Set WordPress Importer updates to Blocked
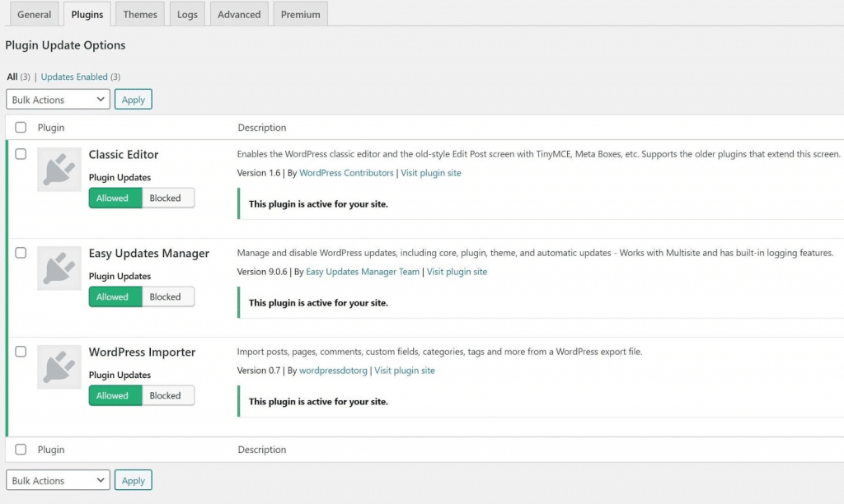Image resolution: width=844 pixels, height=504 pixels. click(x=167, y=395)
